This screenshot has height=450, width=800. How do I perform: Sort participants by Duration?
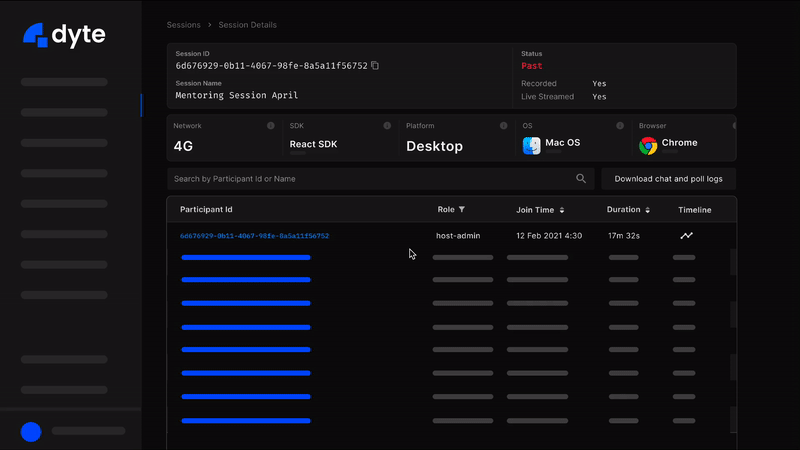click(648, 210)
